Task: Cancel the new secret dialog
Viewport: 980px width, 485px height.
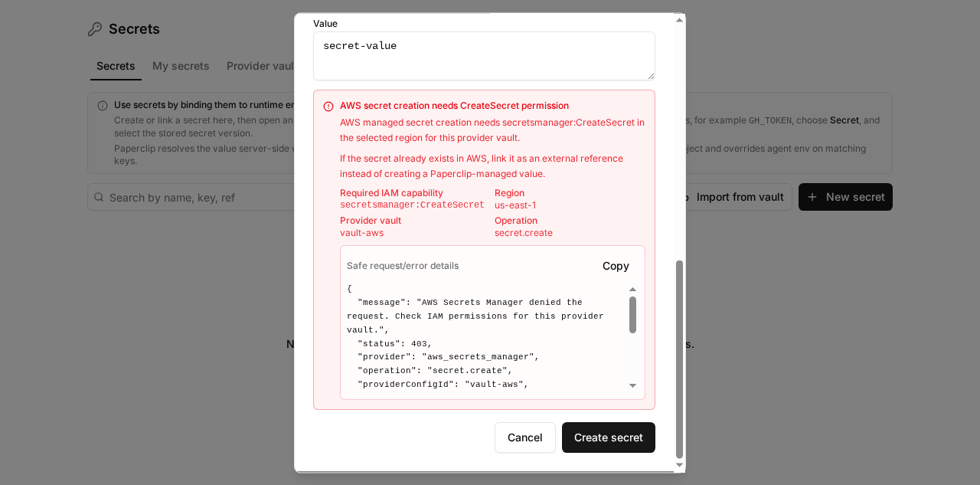Action: click(x=525, y=437)
